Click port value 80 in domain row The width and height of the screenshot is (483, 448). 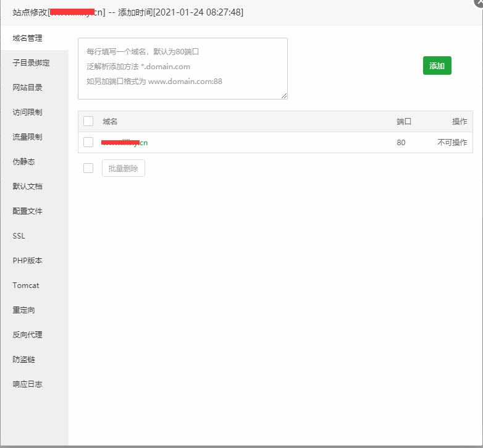[x=401, y=142]
